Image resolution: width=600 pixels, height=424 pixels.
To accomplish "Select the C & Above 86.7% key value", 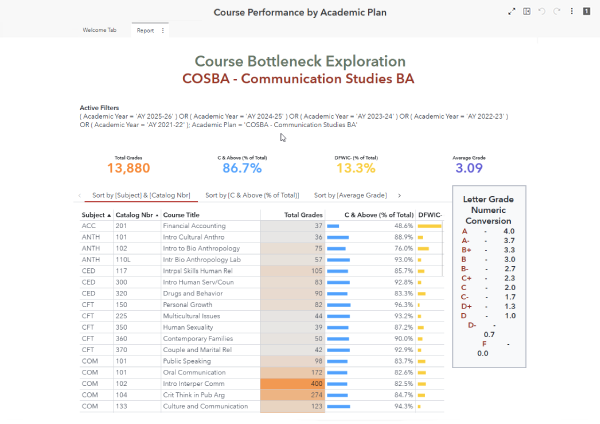I will tap(242, 168).
